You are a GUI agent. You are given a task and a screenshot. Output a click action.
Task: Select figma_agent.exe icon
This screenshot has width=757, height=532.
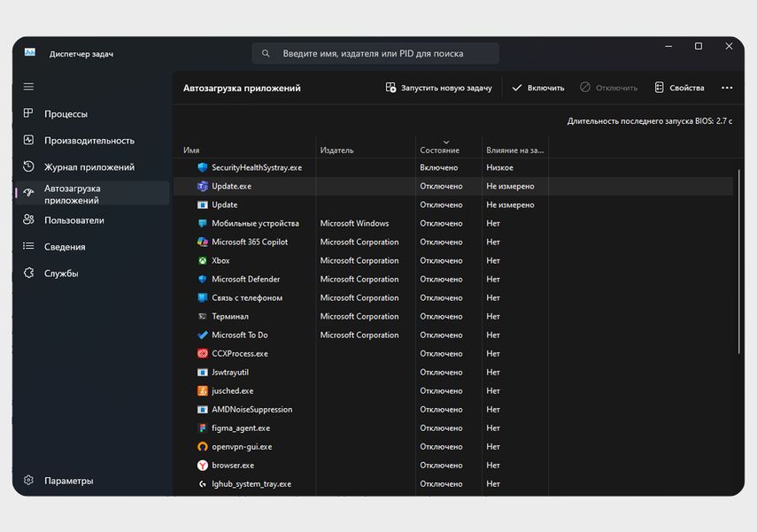pyautogui.click(x=202, y=428)
